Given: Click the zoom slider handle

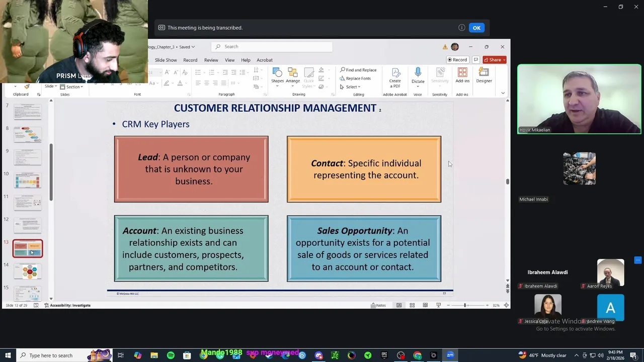Looking at the screenshot, I should pos(465,305).
